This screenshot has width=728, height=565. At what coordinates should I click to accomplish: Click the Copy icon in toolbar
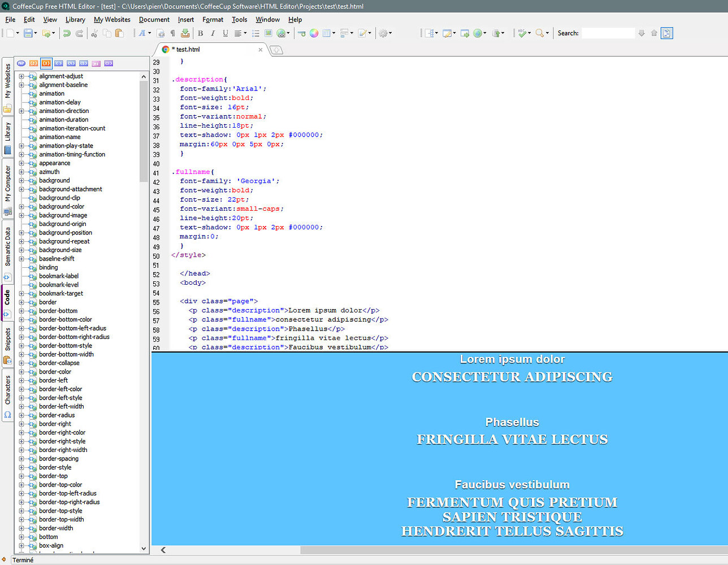click(107, 33)
